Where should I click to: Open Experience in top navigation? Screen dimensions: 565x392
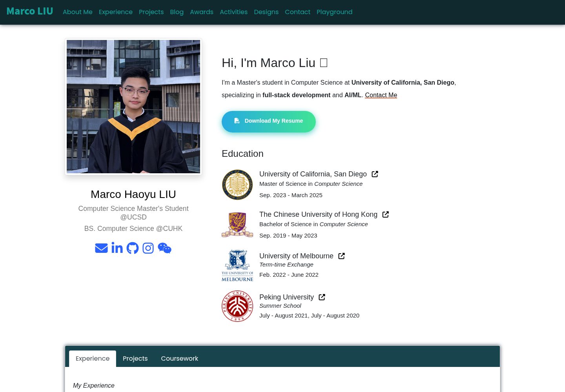(x=116, y=12)
